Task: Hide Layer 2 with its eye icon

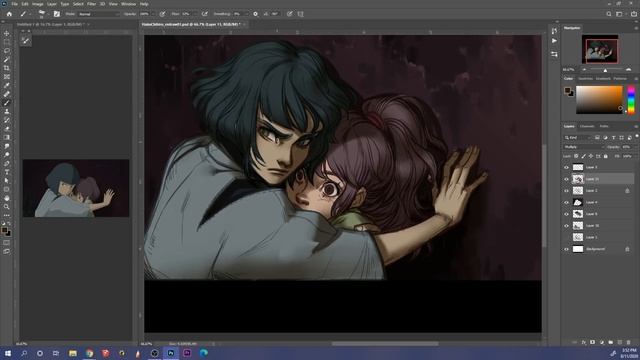Action: (566, 191)
